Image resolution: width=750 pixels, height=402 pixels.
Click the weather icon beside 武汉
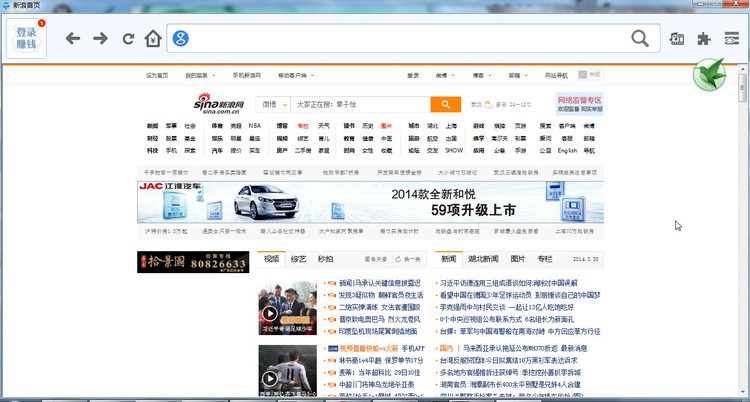(488, 104)
